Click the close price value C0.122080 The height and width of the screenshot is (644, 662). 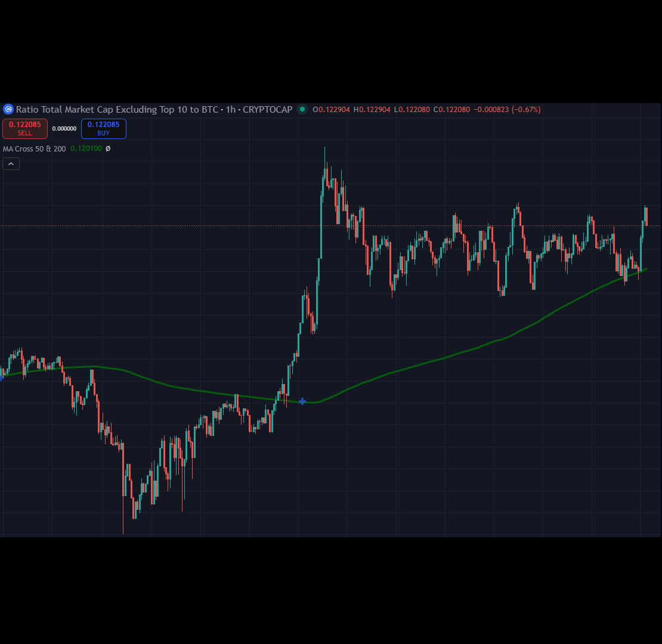451,110
